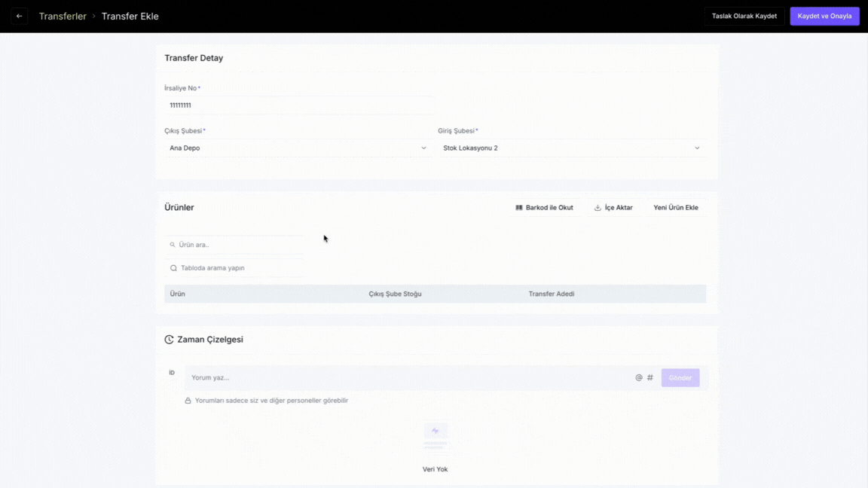Click the Çıkış Şube Stoğu column header
This screenshot has width=868, height=488.
396,294
